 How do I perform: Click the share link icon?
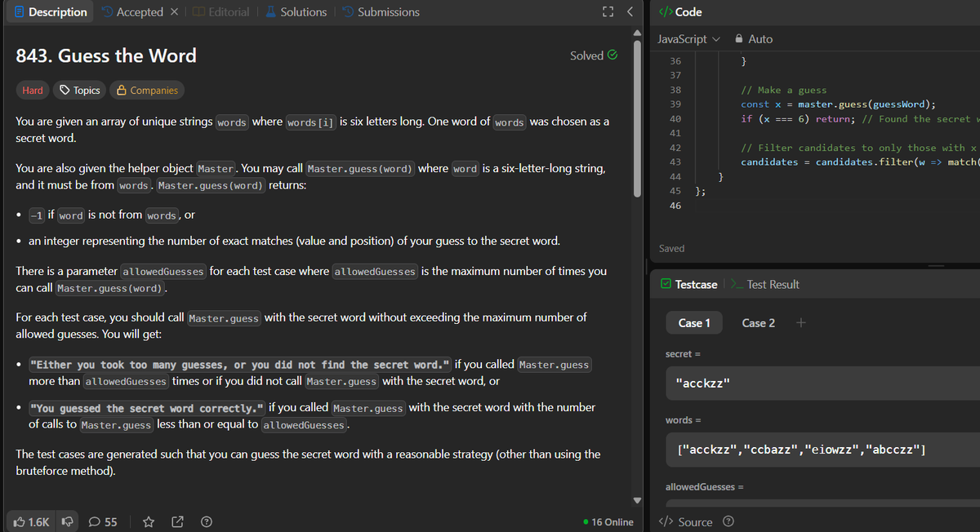(178, 521)
